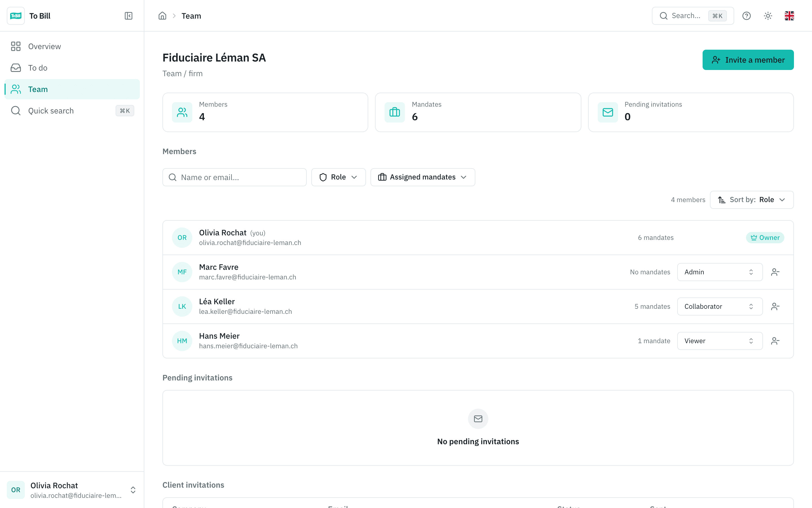Click the OR avatar in members list
Image resolution: width=812 pixels, height=508 pixels.
click(182, 238)
